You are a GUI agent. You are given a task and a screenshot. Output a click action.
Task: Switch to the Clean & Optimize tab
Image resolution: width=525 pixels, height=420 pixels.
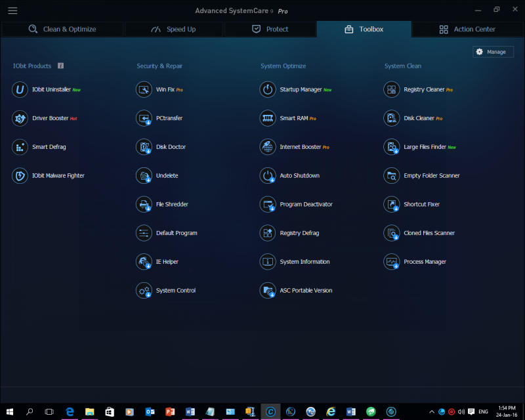(62, 29)
